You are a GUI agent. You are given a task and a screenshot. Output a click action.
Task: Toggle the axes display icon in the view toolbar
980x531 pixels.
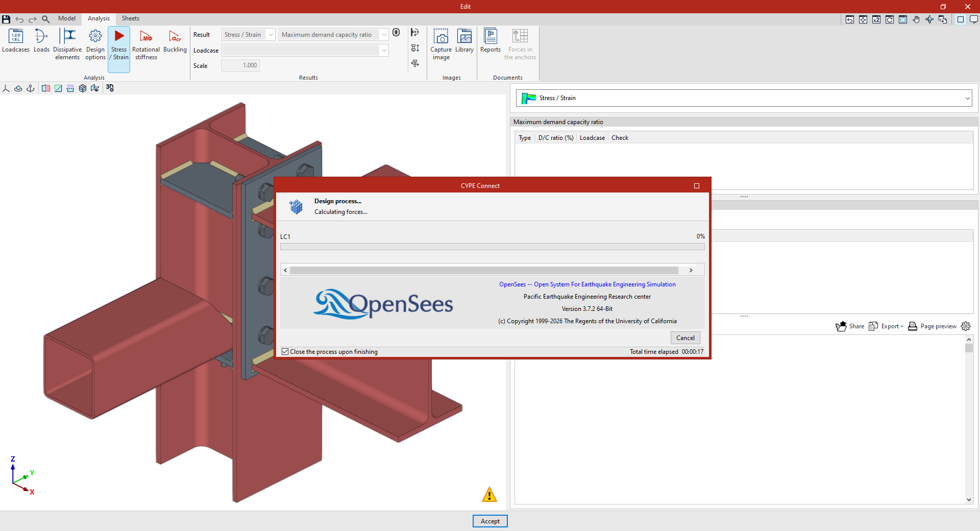point(6,88)
